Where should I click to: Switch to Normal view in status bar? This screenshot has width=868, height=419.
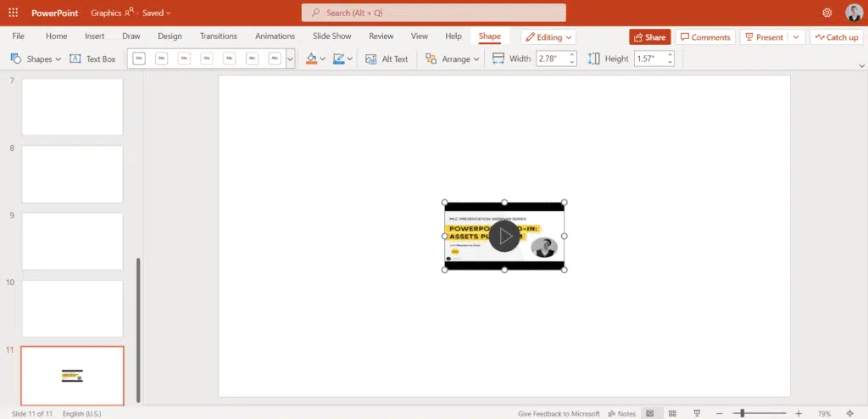(649, 414)
